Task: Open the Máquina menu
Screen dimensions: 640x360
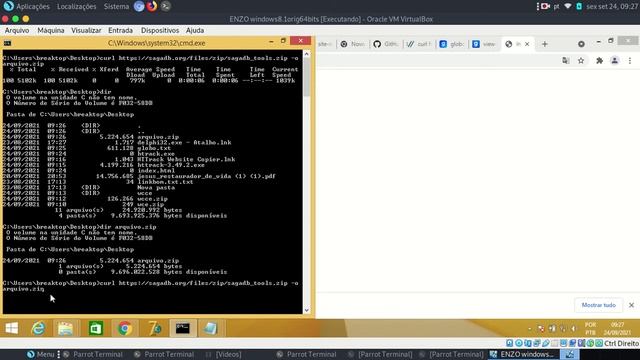Action: click(x=51, y=30)
